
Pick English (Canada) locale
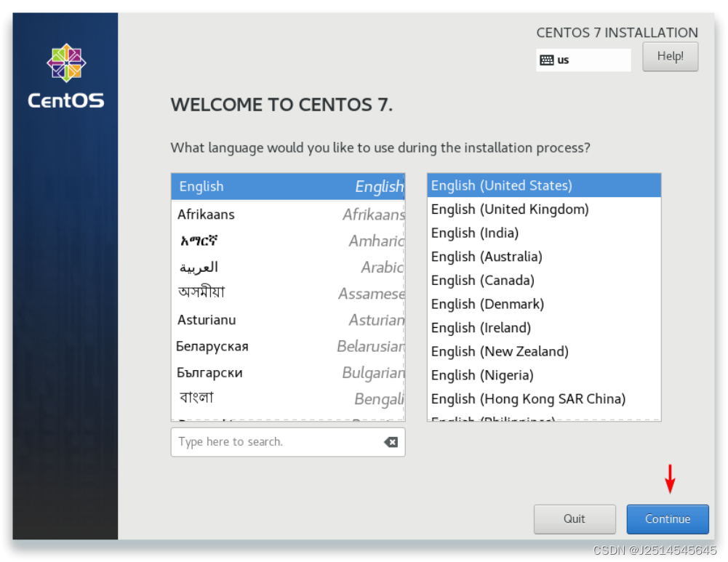pyautogui.click(x=544, y=281)
